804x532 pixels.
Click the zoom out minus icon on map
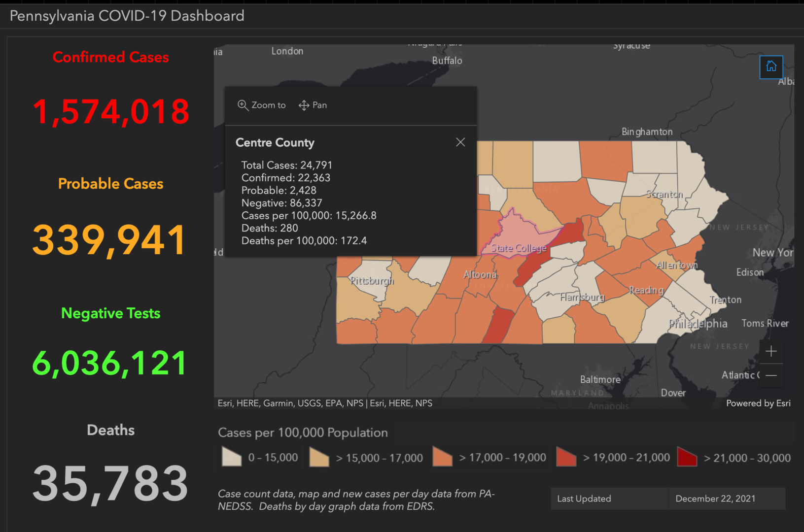point(771,375)
